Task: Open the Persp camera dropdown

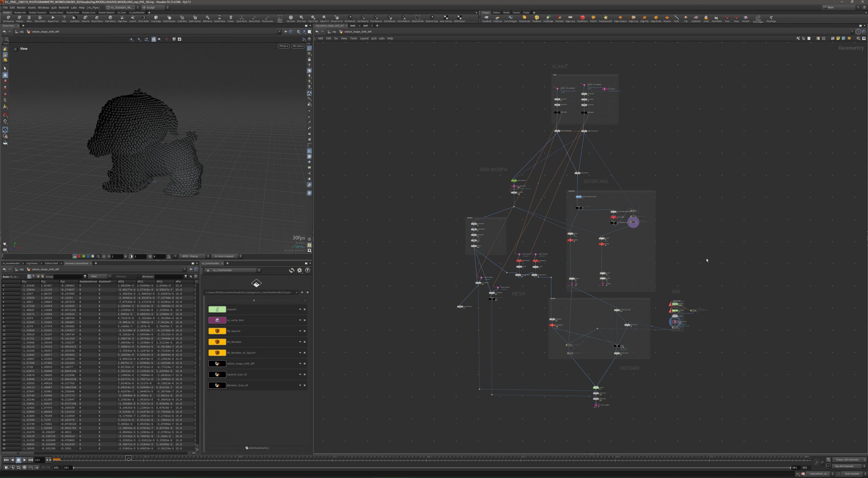Action: tap(284, 46)
